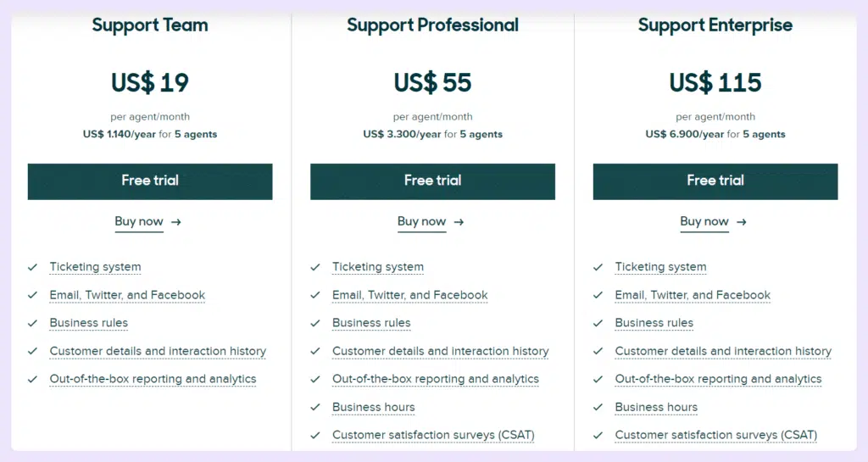Click the arrow icon beside Support Team Buy now

click(x=176, y=222)
